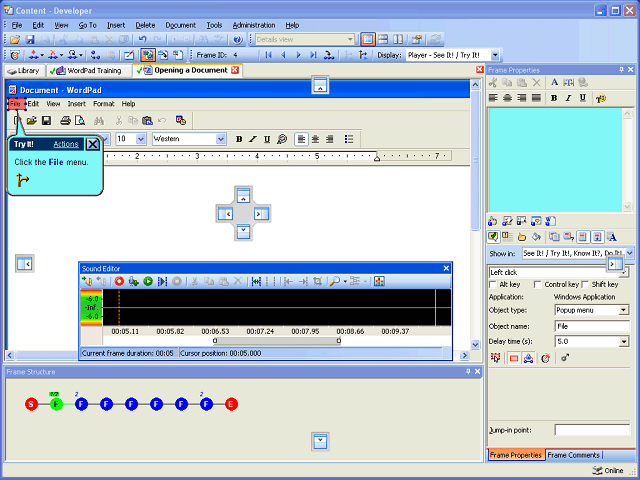The height and width of the screenshot is (480, 640).
Task: Click the Object name field
Action: tap(592, 326)
